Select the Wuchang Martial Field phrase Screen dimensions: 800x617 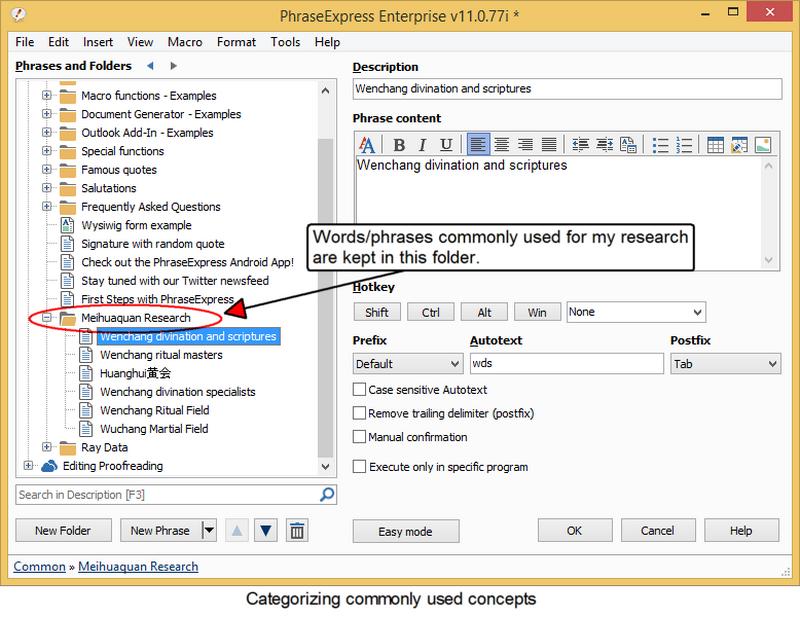coord(154,429)
